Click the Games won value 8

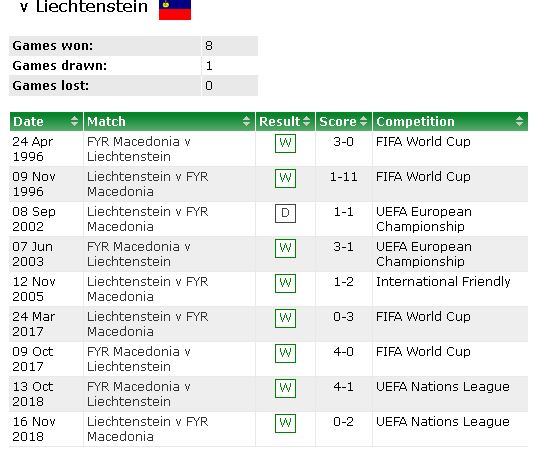pyautogui.click(x=209, y=46)
